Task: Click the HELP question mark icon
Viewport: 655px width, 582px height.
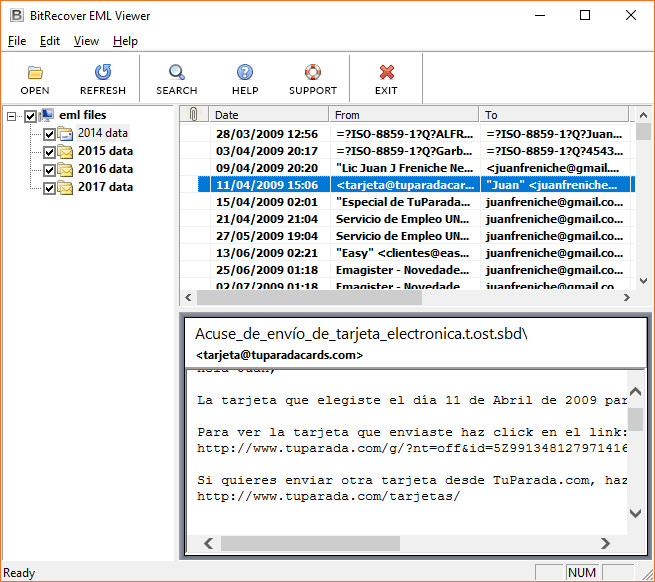Action: tap(245, 72)
